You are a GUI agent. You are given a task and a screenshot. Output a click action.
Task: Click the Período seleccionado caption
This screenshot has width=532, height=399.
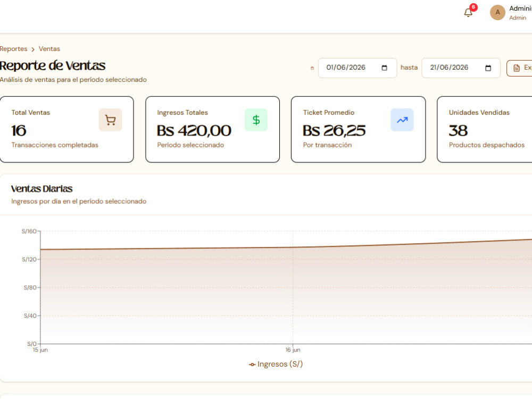pyautogui.click(x=190, y=145)
